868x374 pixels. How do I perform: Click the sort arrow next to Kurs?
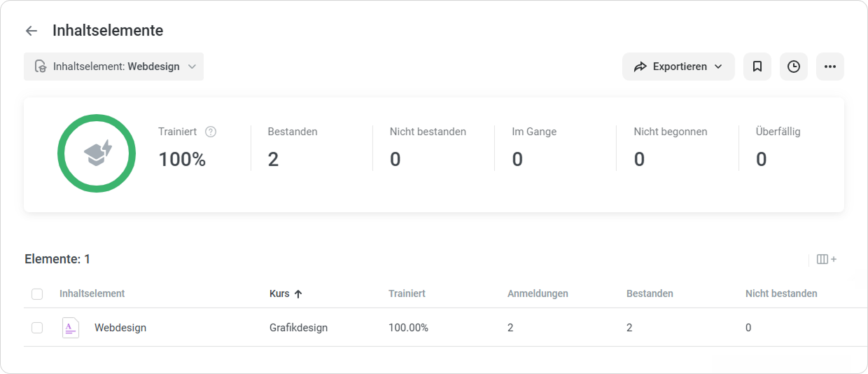coord(298,294)
